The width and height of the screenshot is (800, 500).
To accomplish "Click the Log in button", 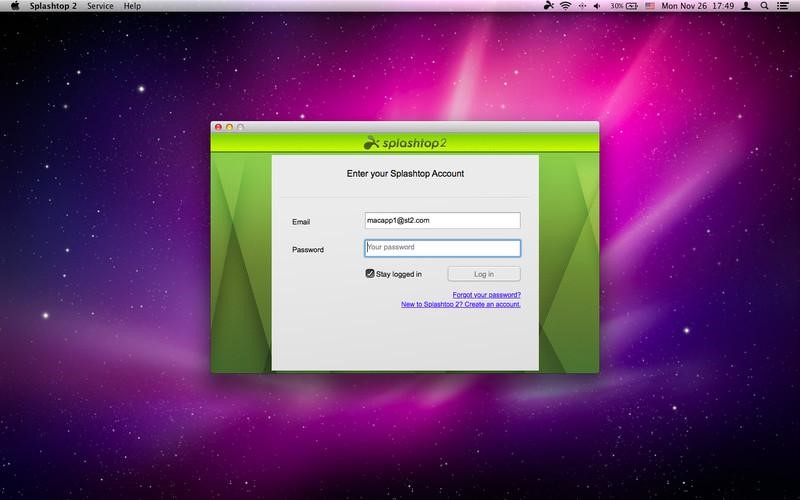I will 484,274.
